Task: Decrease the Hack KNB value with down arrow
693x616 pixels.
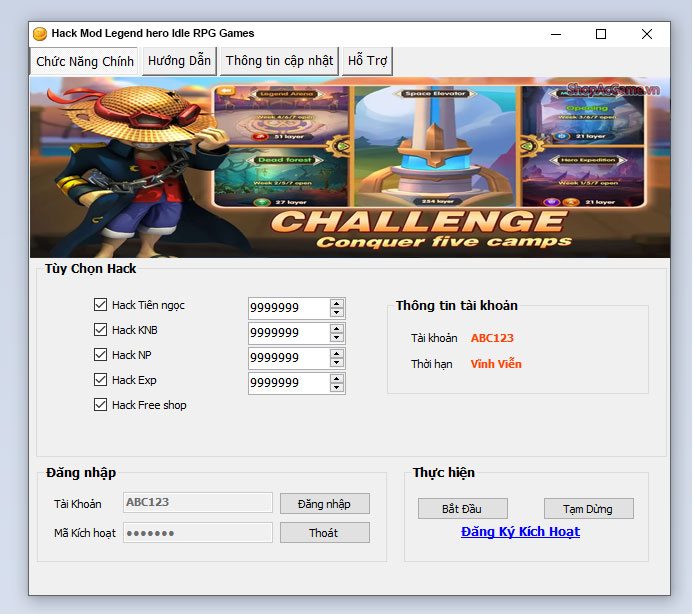Action: click(337, 338)
